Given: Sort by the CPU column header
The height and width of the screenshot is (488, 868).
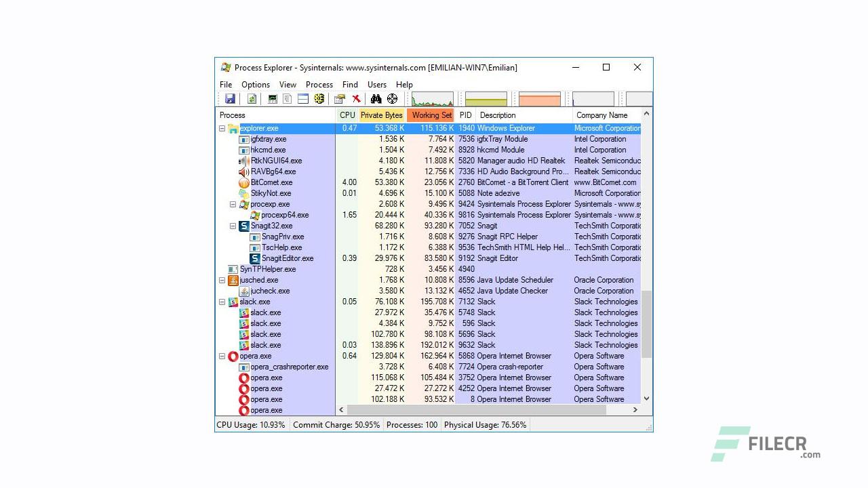Looking at the screenshot, I should [x=347, y=115].
